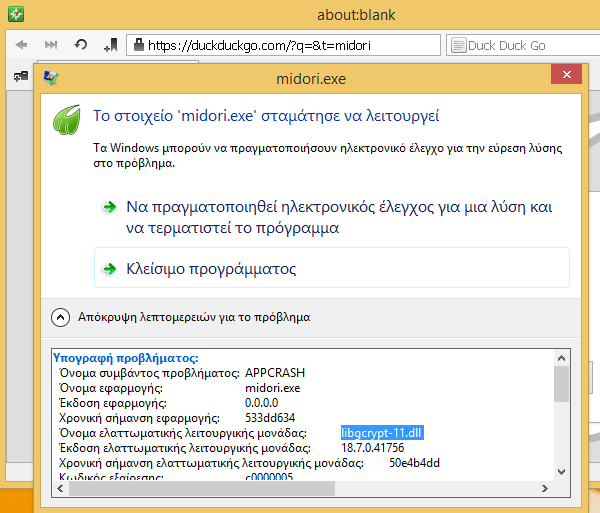Click the midori.exe application name value

(272, 388)
